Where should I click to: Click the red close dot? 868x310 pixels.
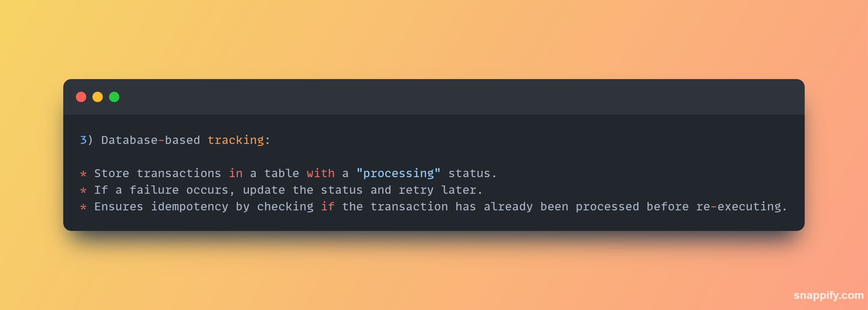pyautogui.click(x=81, y=97)
